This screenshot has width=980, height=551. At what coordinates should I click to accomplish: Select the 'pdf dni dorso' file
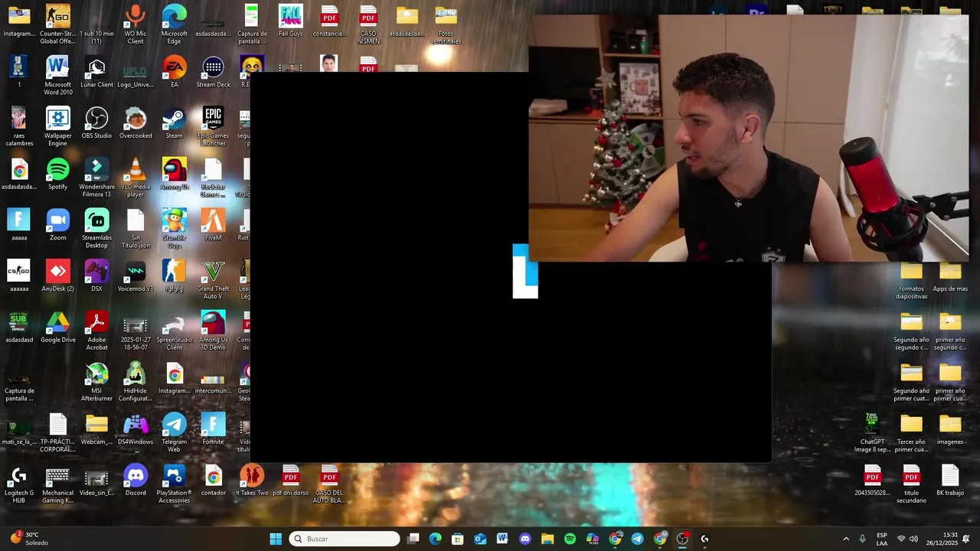pos(290,481)
